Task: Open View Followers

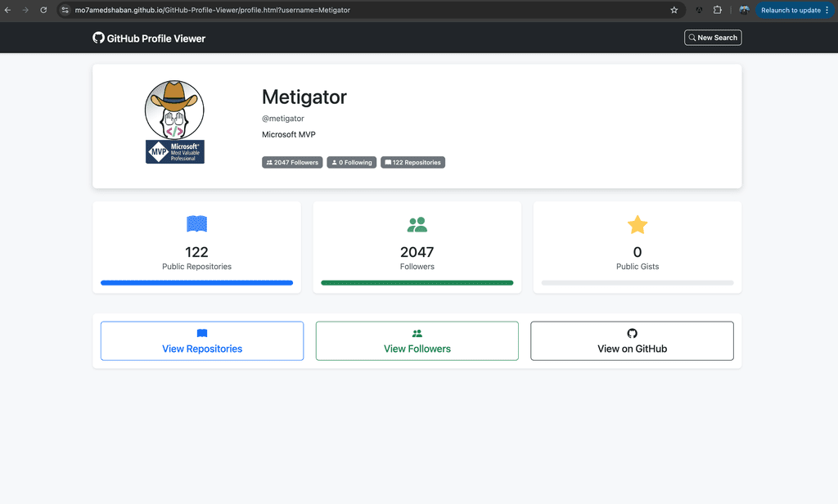Action: click(417, 341)
